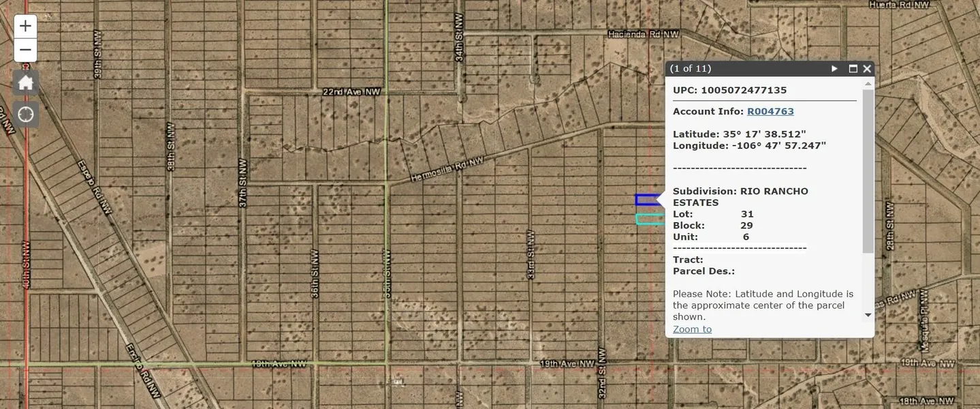980x409 pixels.
Task: Return map to home extent
Action: [x=25, y=83]
